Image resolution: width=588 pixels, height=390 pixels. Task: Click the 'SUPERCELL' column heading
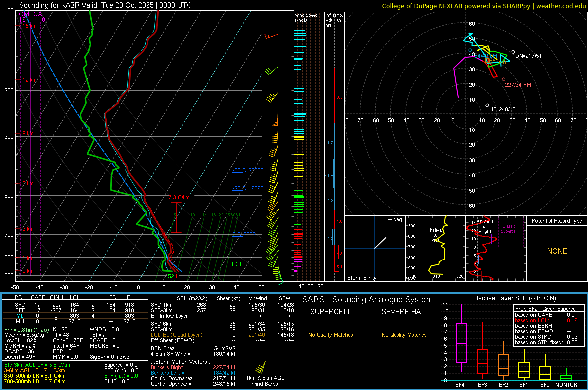(x=331, y=312)
